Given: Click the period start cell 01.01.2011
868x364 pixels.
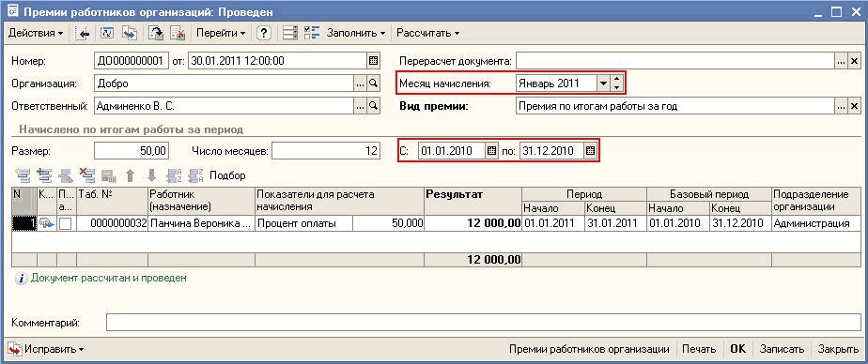Looking at the screenshot, I should click(553, 223).
